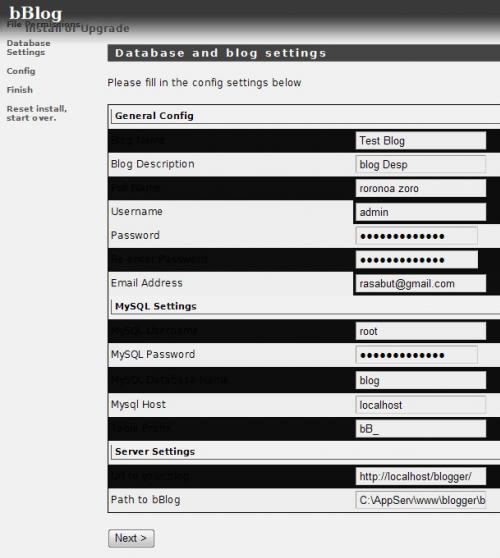Select the Full Name field with roronoa zoro
The image size is (500, 558).
421,188
